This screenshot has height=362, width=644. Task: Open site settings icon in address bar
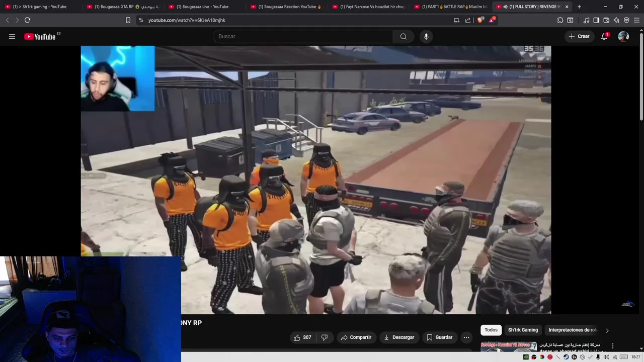tap(141, 20)
